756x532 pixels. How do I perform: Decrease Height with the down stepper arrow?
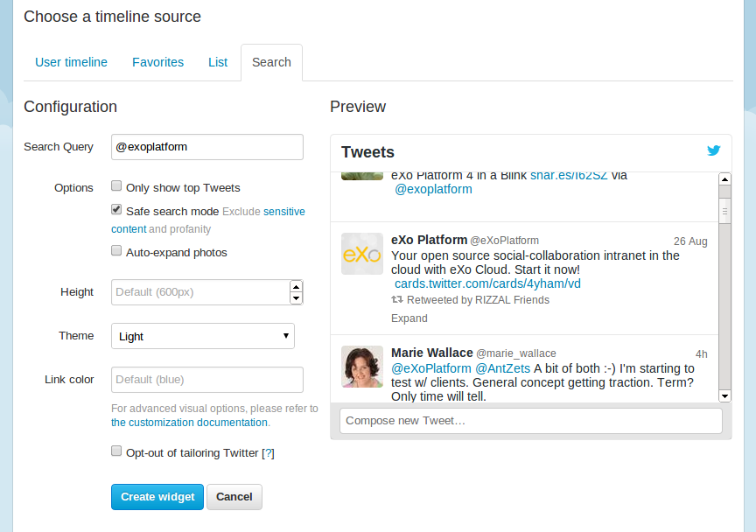point(296,298)
